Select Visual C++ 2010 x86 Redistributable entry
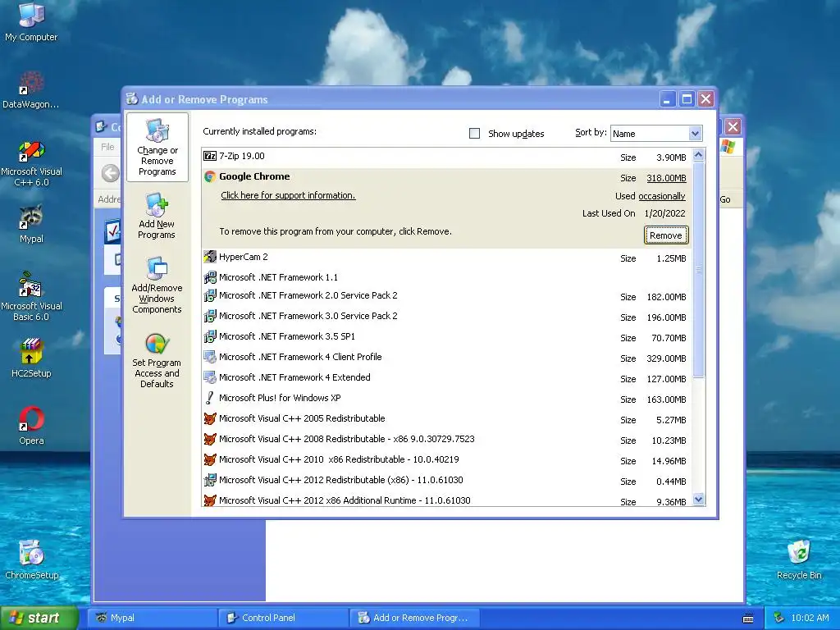The image size is (840, 630). click(445, 459)
